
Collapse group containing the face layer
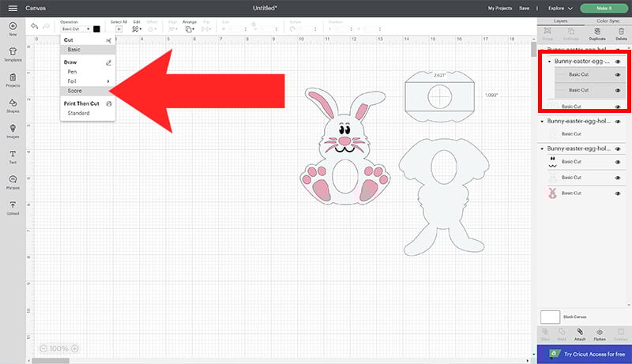(x=542, y=149)
